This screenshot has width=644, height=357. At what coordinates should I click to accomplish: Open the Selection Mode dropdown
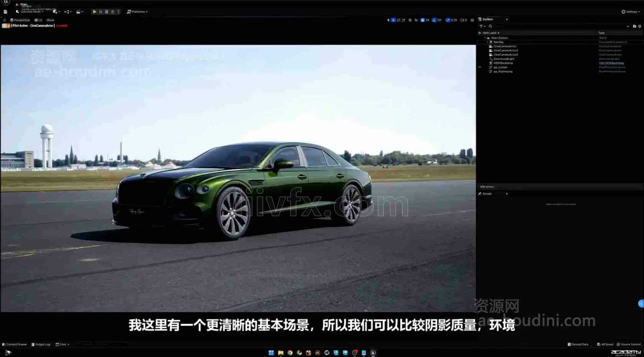(x=30, y=12)
